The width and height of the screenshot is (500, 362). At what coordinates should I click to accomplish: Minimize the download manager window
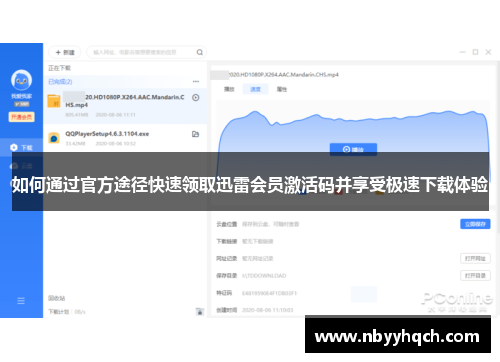[462, 52]
